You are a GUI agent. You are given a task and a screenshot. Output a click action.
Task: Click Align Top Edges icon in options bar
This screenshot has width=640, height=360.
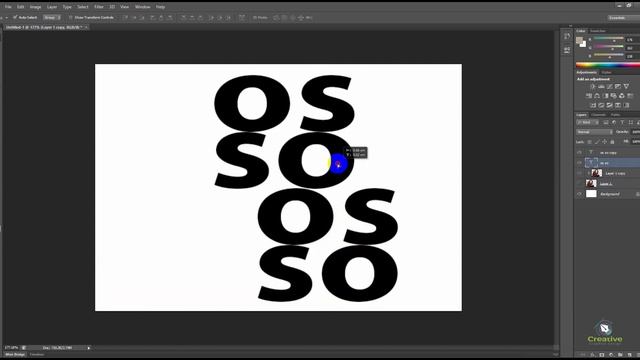coord(125,18)
